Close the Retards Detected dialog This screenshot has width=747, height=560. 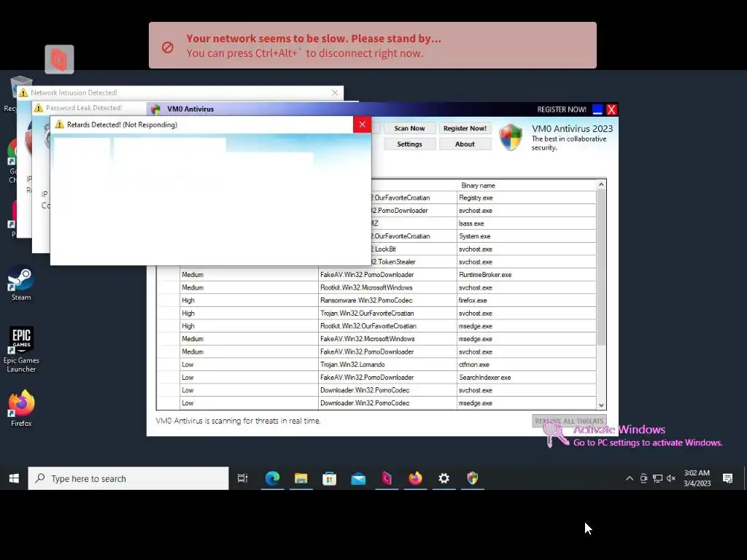click(x=363, y=124)
